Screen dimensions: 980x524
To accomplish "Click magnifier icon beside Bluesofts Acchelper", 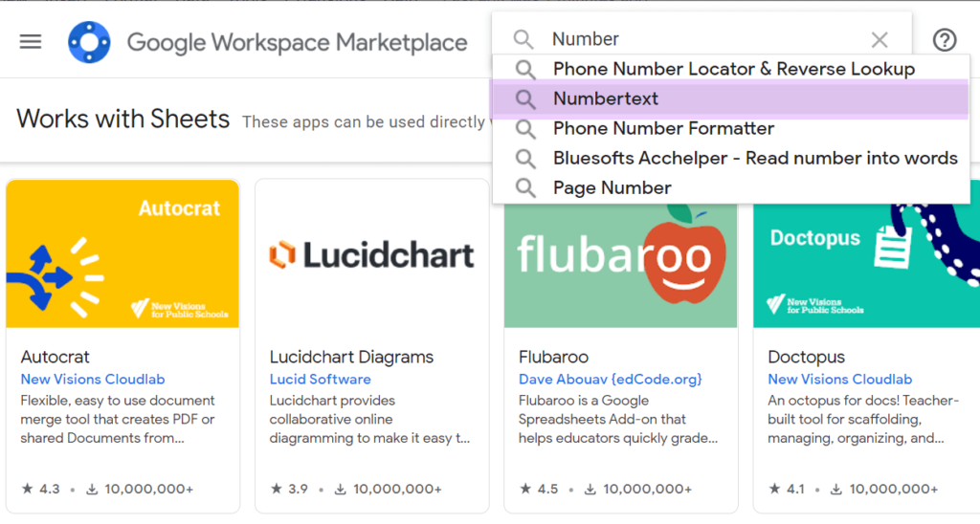I will coord(525,160).
